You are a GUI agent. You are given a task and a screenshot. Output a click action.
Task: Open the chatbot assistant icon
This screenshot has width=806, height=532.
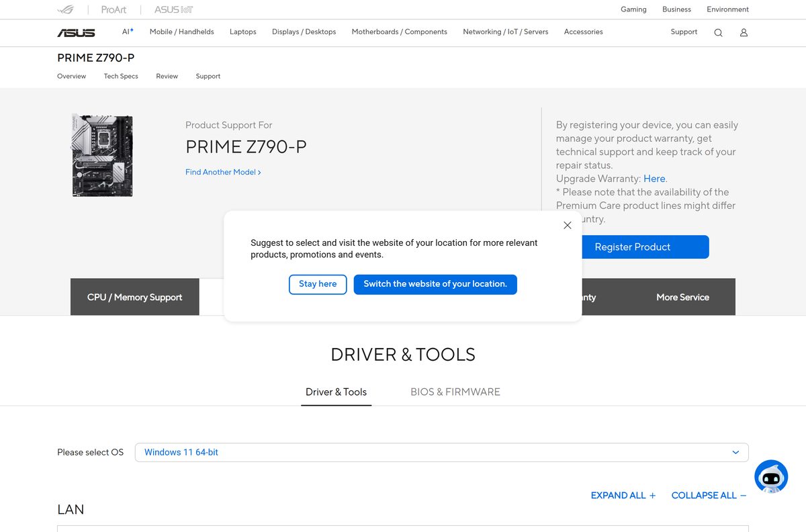tap(771, 477)
